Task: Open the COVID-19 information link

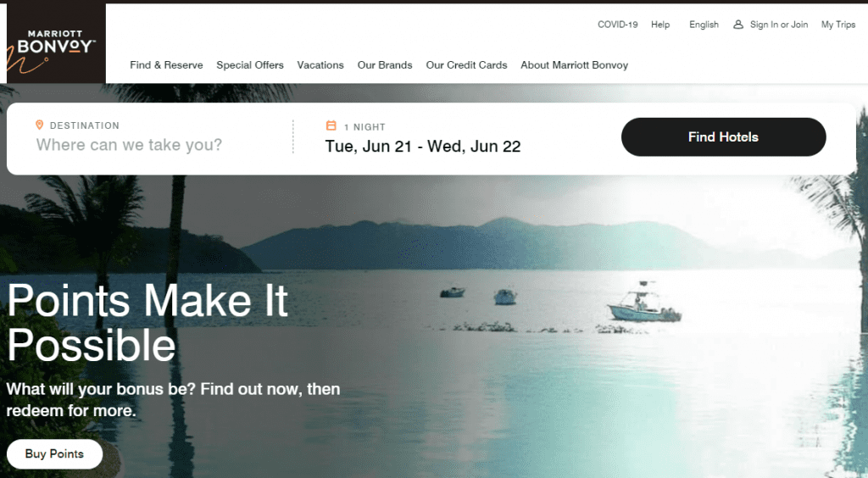Action: tap(618, 25)
